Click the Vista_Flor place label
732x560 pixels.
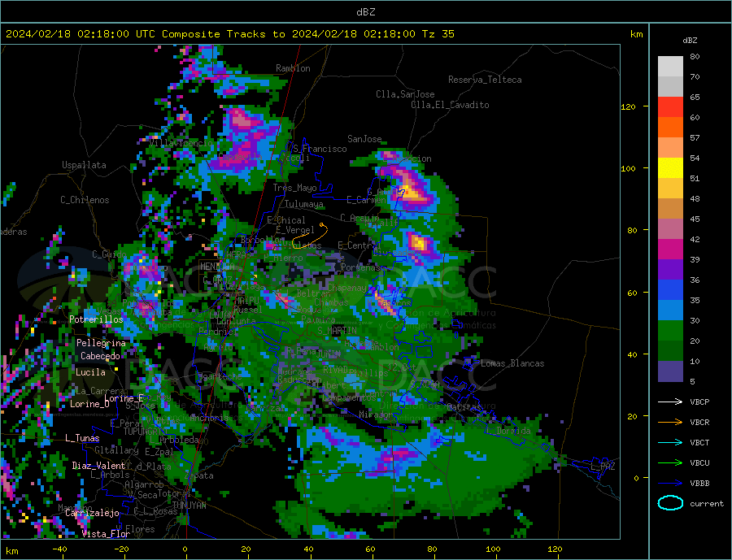pos(106,534)
